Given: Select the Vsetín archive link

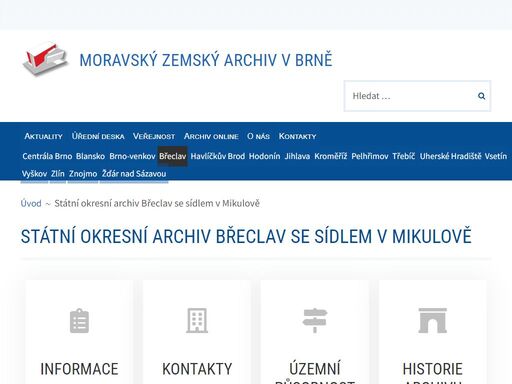Looking at the screenshot, I should [496, 156].
